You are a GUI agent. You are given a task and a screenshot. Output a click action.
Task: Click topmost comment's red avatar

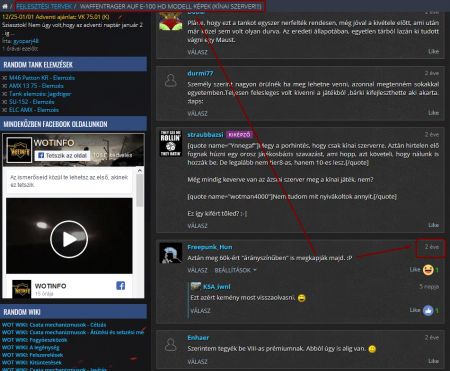(x=171, y=21)
